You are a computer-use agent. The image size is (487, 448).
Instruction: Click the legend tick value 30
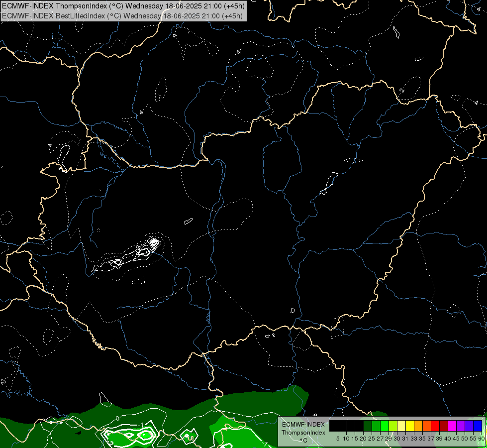click(x=397, y=439)
